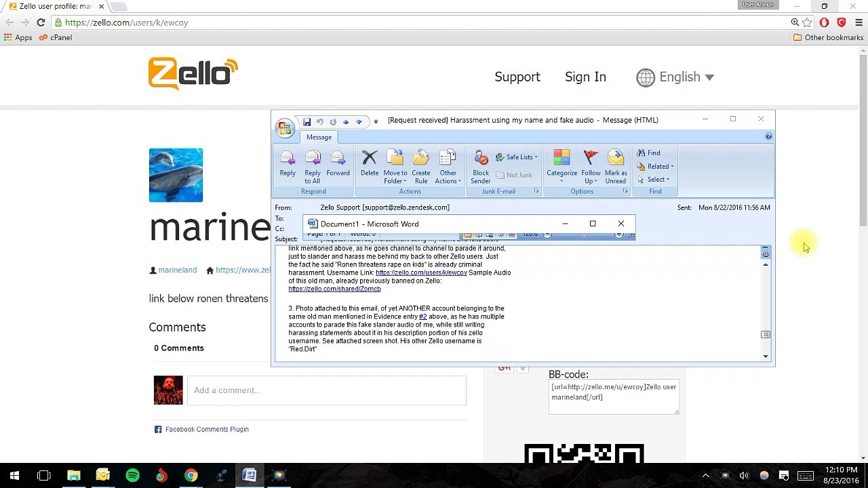Click the Chrome address bar URL
Image resolution: width=868 pixels, height=488 pixels.
(127, 22)
